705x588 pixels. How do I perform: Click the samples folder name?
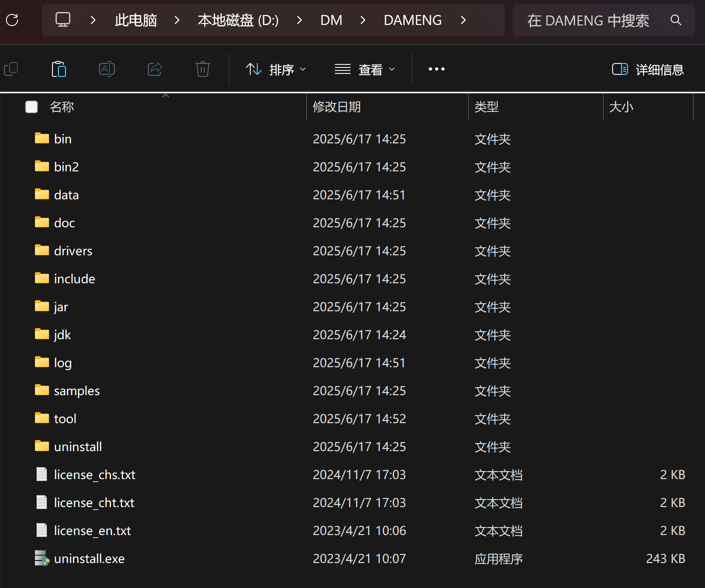tap(77, 391)
